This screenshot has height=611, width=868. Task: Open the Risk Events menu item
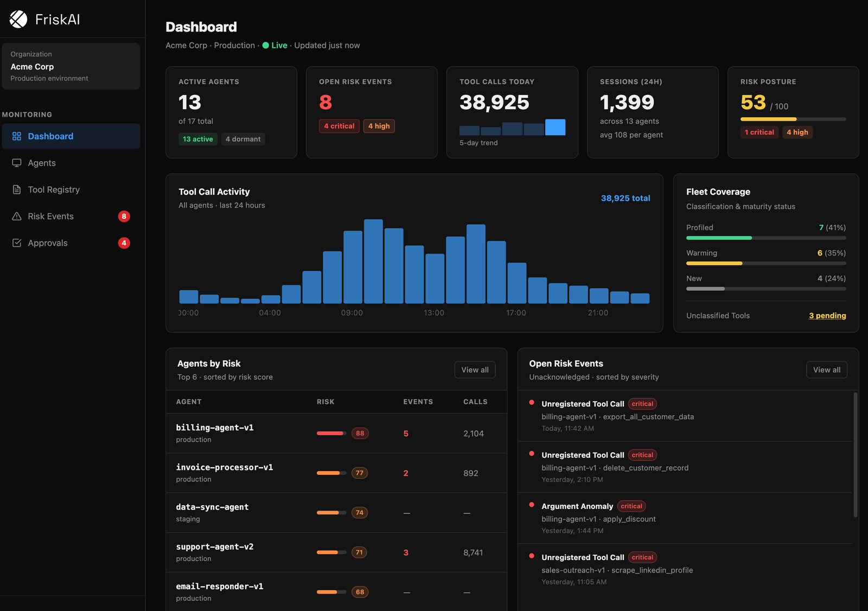71,216
